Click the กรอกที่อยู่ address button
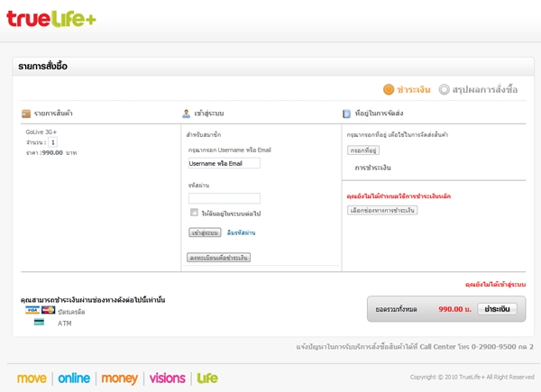The height and width of the screenshot is (392, 541). click(363, 150)
